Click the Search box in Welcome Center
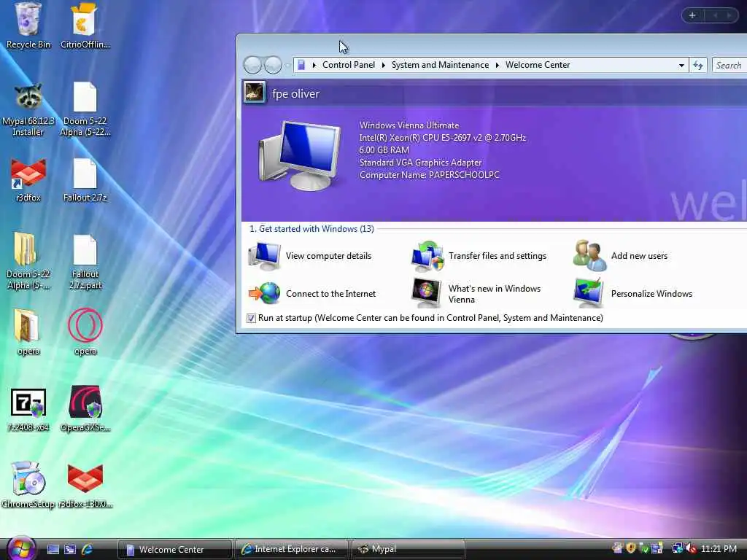Viewport: 747px width, 560px height. [x=729, y=65]
